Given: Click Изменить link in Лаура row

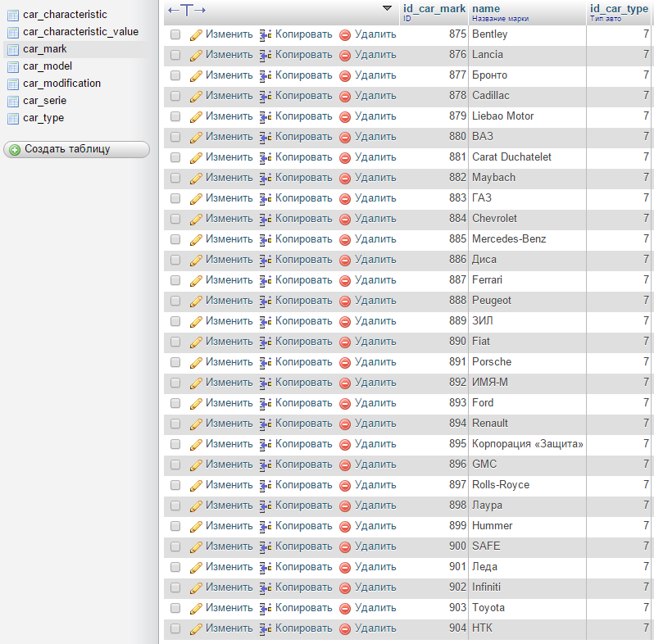Looking at the screenshot, I should 229,506.
